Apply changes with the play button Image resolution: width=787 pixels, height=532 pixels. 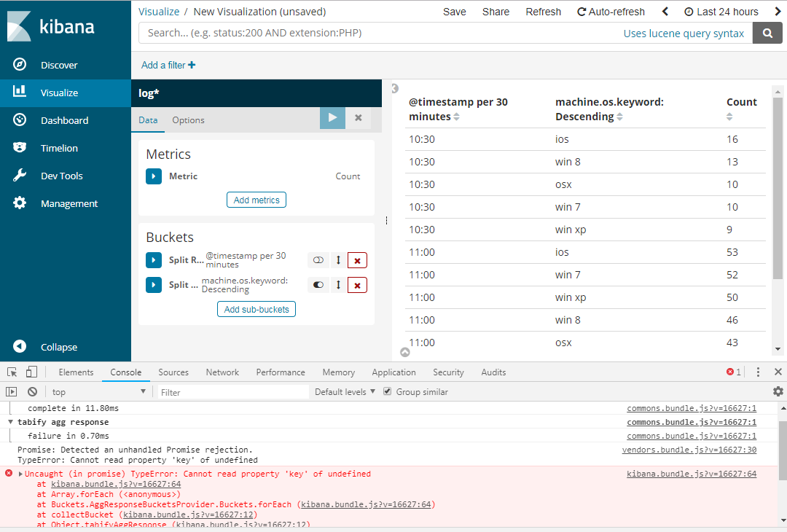(332, 117)
